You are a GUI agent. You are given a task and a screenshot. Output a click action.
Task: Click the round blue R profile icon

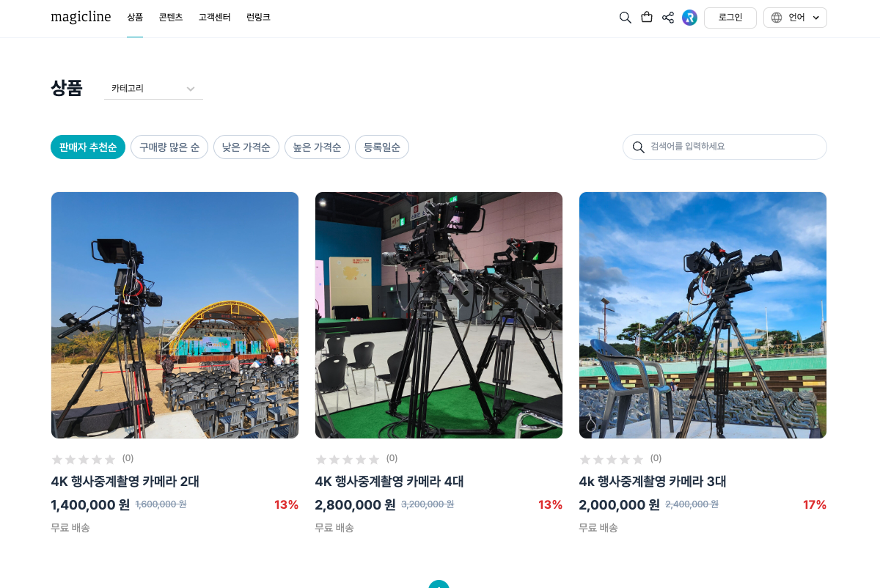coord(689,18)
